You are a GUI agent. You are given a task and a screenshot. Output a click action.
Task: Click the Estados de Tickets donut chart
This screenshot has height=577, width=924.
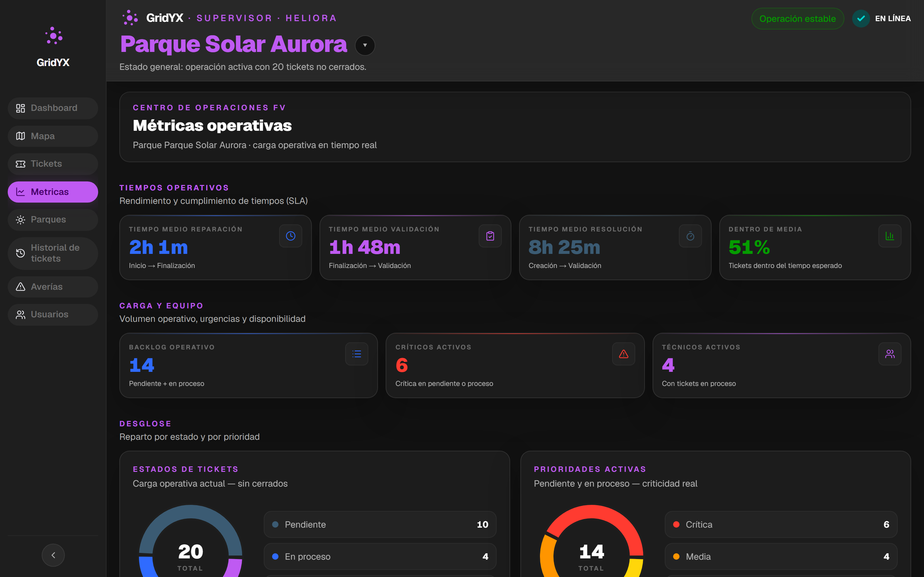click(x=191, y=542)
